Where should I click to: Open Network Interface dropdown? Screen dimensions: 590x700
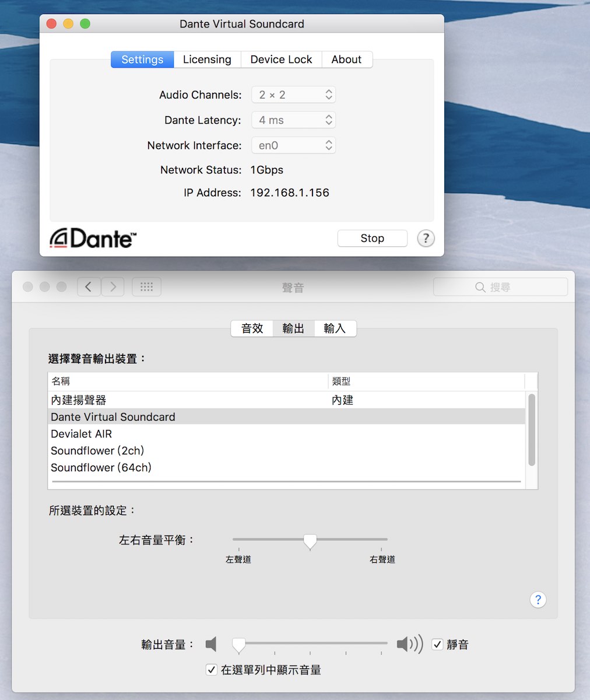[x=293, y=145]
